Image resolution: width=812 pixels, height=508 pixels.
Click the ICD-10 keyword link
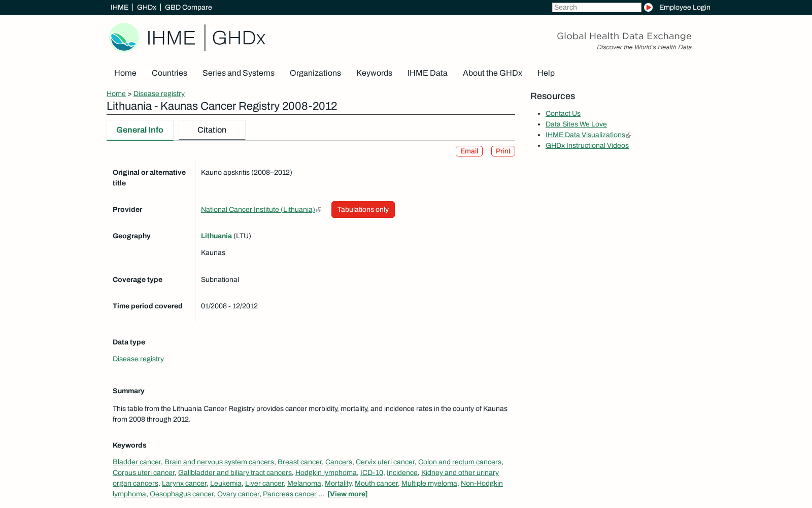coord(371,472)
